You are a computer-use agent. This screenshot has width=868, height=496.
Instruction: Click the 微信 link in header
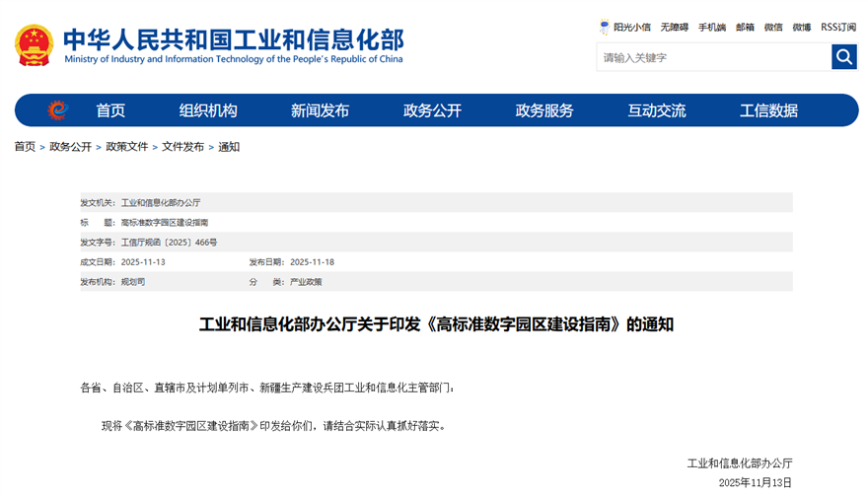pos(773,28)
